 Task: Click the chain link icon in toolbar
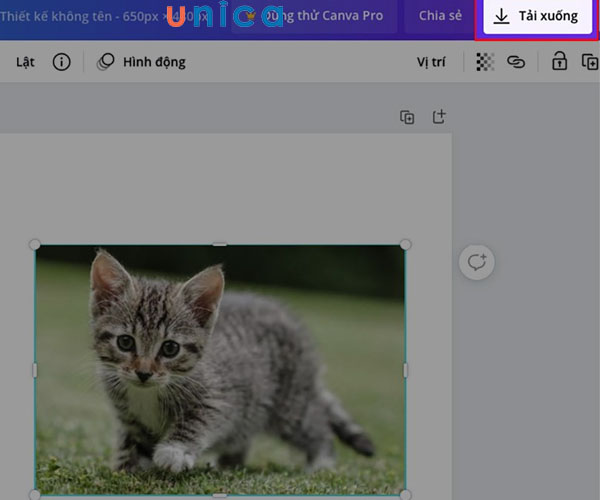(516, 62)
